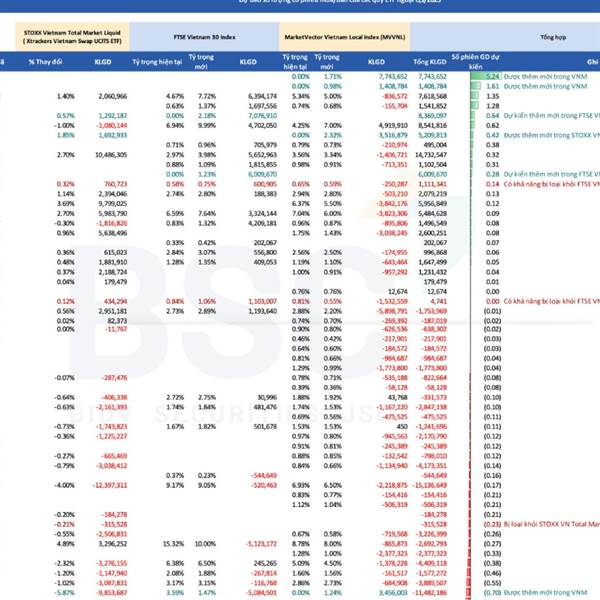The image size is (600, 600).
Task: Select cell with value 2,060,966
Action: (x=112, y=96)
